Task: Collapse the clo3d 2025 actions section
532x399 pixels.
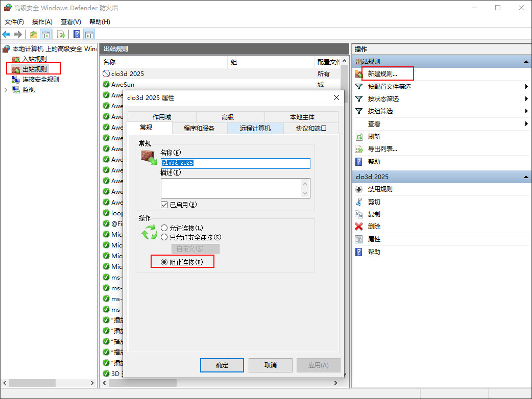Action: tap(526, 177)
